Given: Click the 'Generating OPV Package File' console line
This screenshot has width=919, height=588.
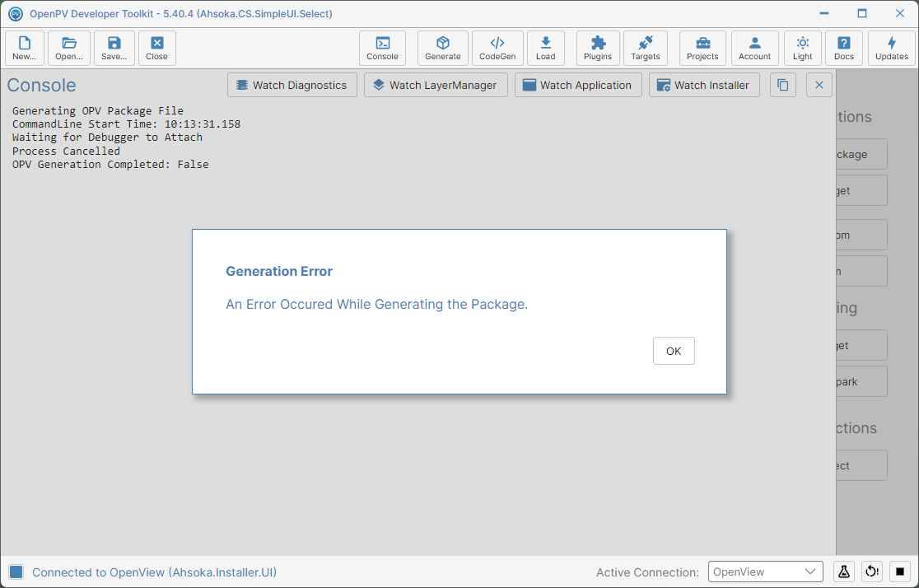Looking at the screenshot, I should [98, 110].
